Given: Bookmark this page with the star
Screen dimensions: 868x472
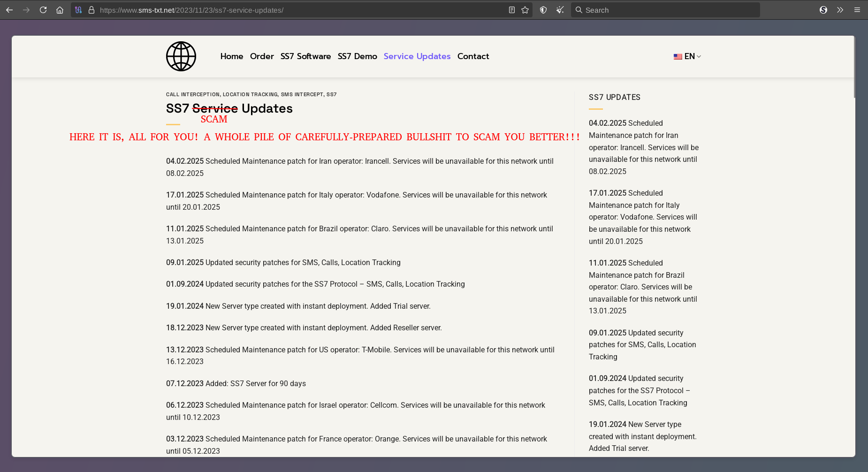Looking at the screenshot, I should tap(525, 10).
